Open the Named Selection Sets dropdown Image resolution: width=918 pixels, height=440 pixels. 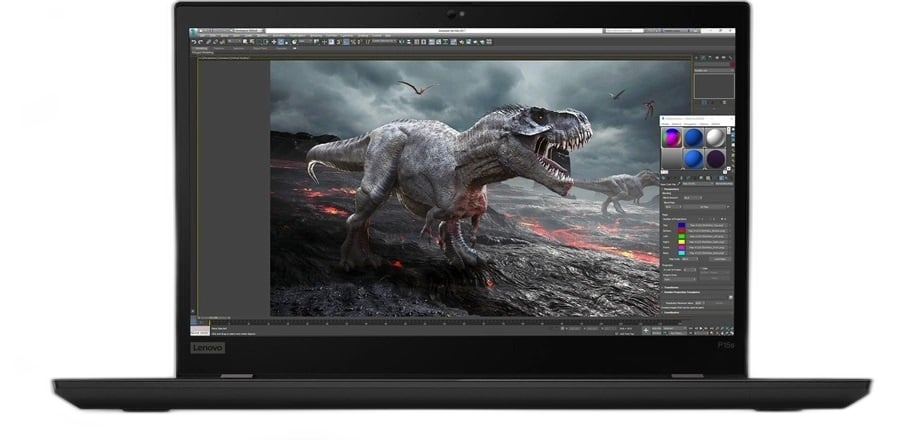pos(384,42)
